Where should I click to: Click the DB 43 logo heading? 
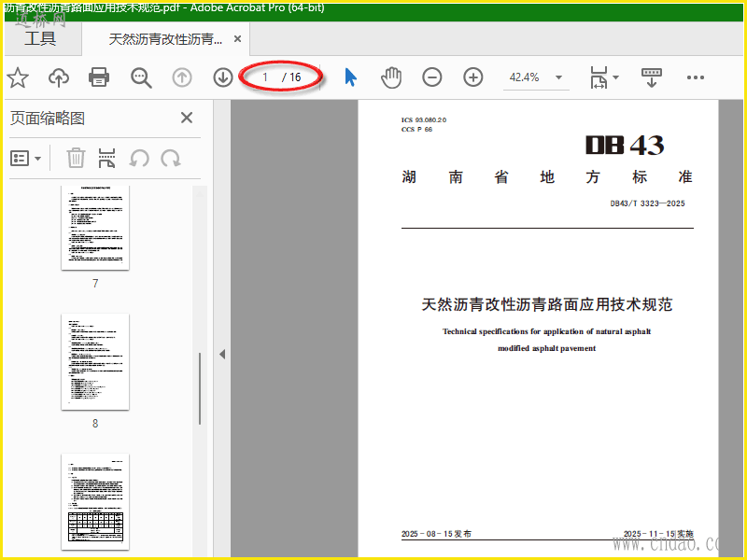click(625, 146)
